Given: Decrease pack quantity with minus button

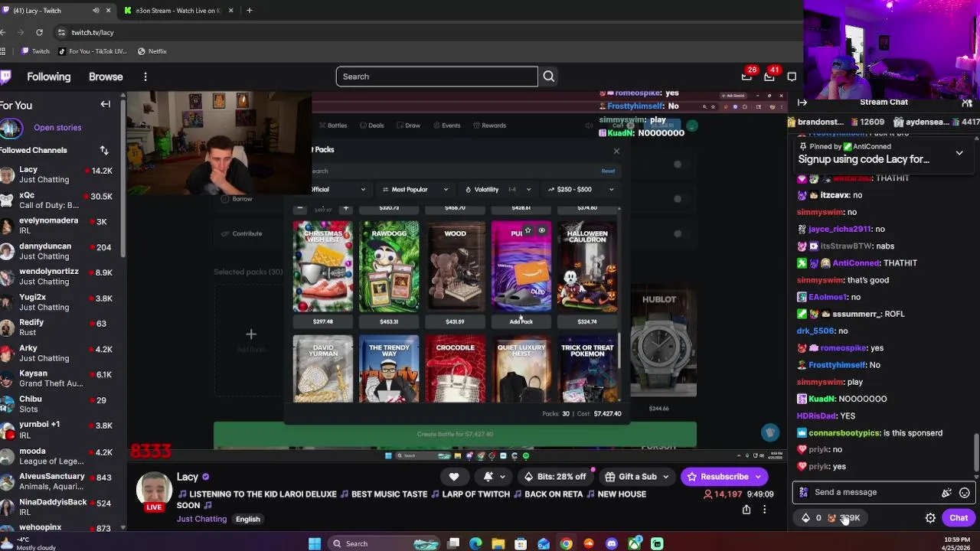Looking at the screenshot, I should tap(300, 208).
